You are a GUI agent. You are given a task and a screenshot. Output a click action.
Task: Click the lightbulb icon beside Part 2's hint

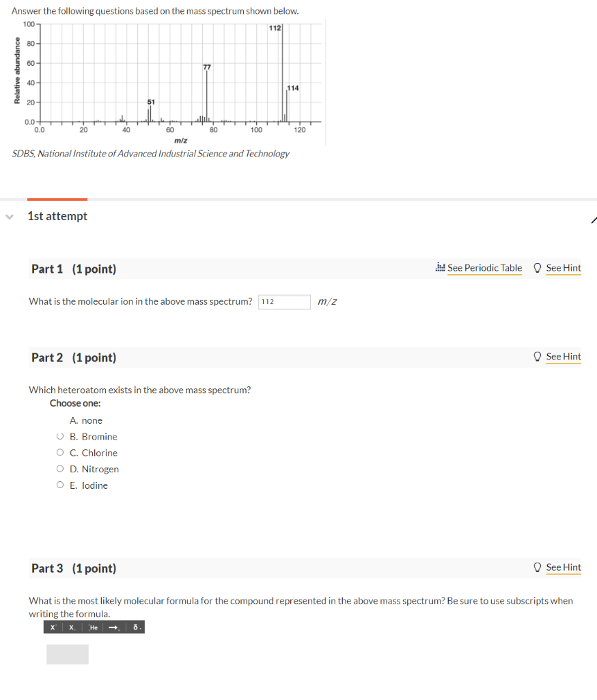(538, 356)
